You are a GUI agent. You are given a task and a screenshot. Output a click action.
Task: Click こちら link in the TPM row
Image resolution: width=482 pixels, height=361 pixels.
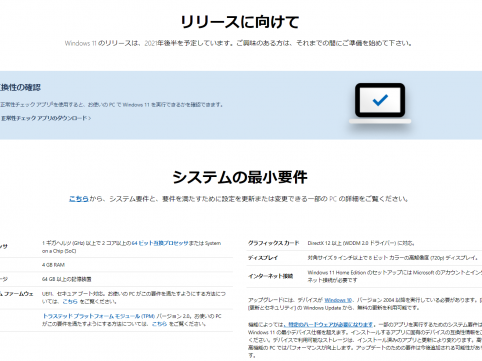pos(159,324)
